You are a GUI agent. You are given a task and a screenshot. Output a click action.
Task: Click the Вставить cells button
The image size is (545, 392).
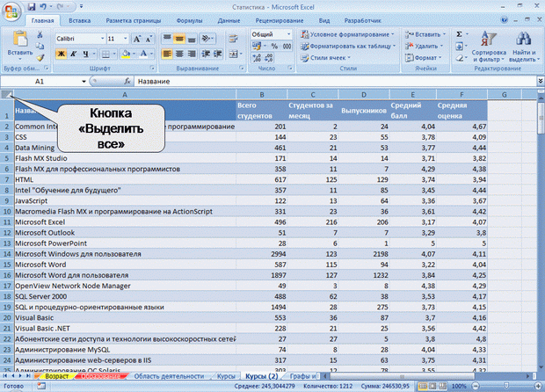click(425, 34)
